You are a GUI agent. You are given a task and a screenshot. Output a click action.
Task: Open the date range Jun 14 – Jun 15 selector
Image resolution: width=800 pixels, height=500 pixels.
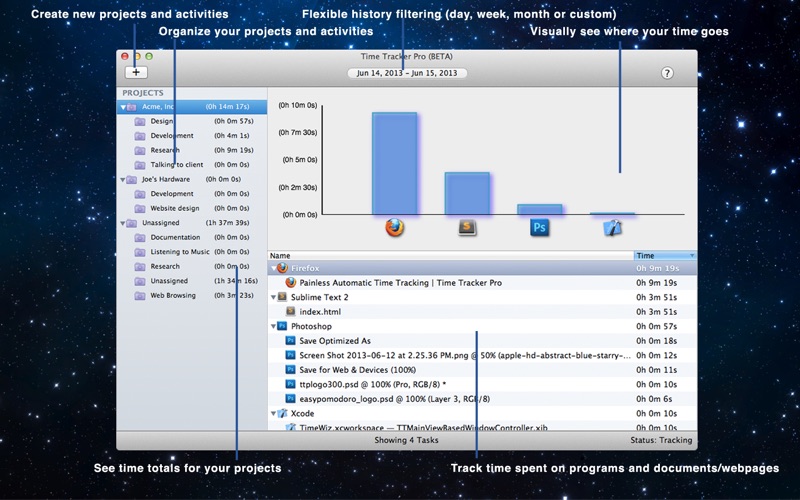click(x=407, y=73)
